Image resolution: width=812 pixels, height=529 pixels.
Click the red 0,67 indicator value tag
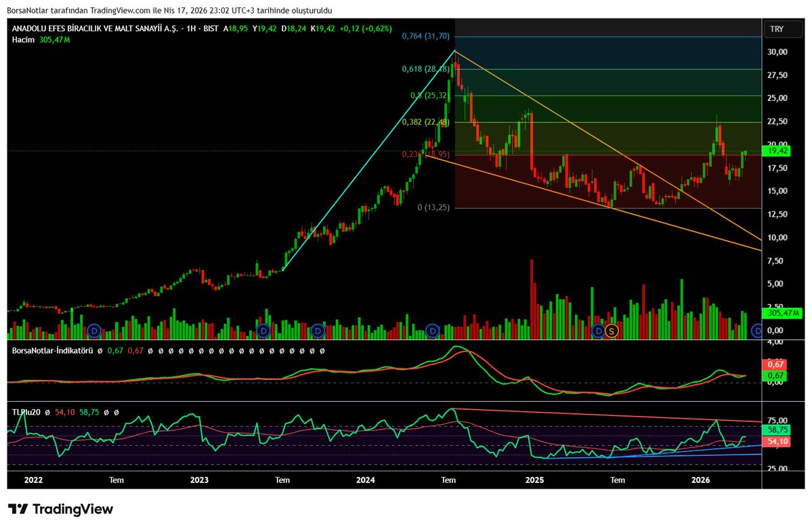coord(775,364)
